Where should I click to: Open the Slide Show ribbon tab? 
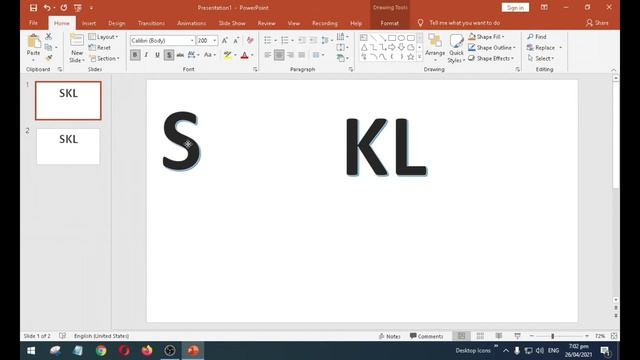[232, 23]
